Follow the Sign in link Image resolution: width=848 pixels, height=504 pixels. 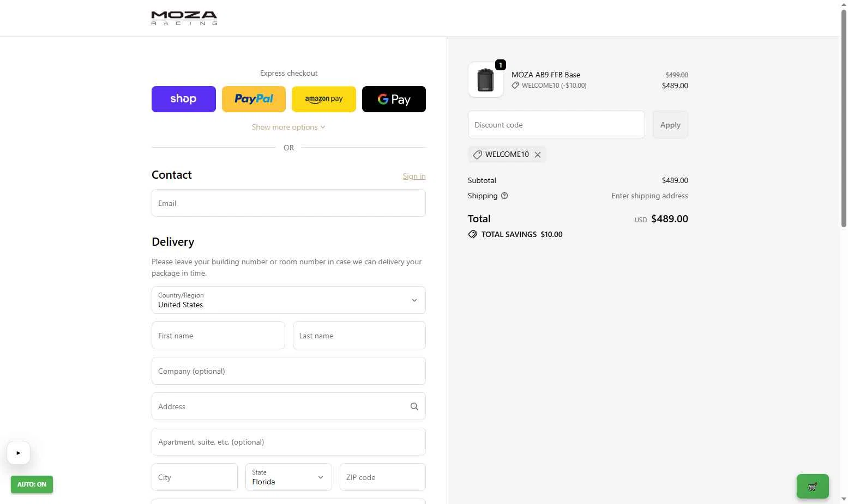pos(414,176)
